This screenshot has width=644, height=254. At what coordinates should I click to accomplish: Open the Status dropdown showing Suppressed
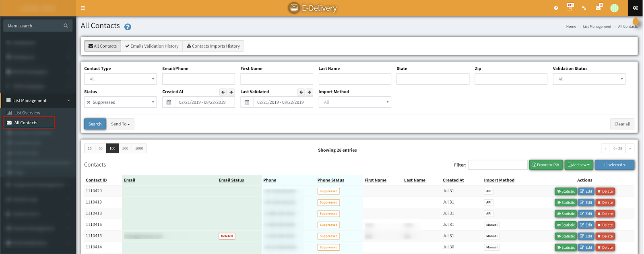tap(120, 102)
